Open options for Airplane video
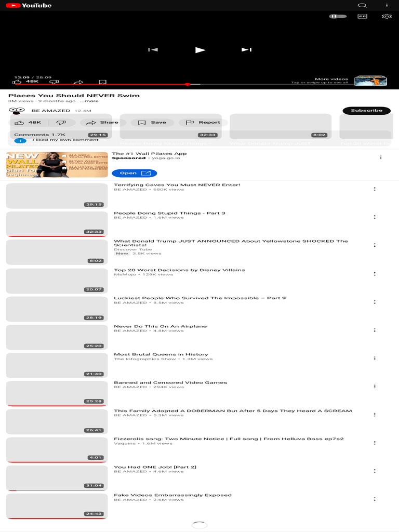The width and height of the screenshot is (399, 532). click(x=375, y=330)
